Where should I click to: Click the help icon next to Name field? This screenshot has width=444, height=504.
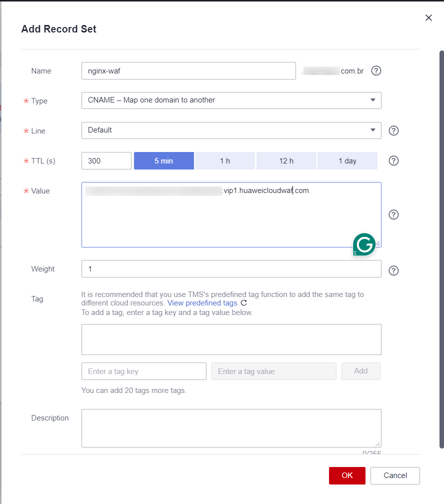376,71
